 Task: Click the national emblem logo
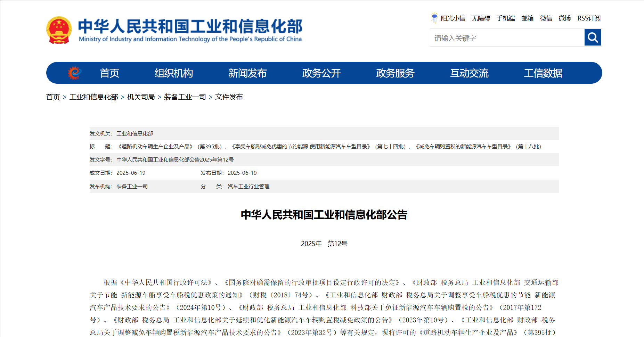(x=59, y=30)
